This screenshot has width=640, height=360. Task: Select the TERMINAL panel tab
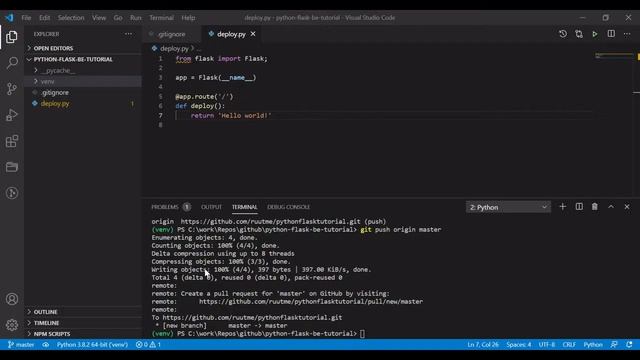(x=244, y=207)
